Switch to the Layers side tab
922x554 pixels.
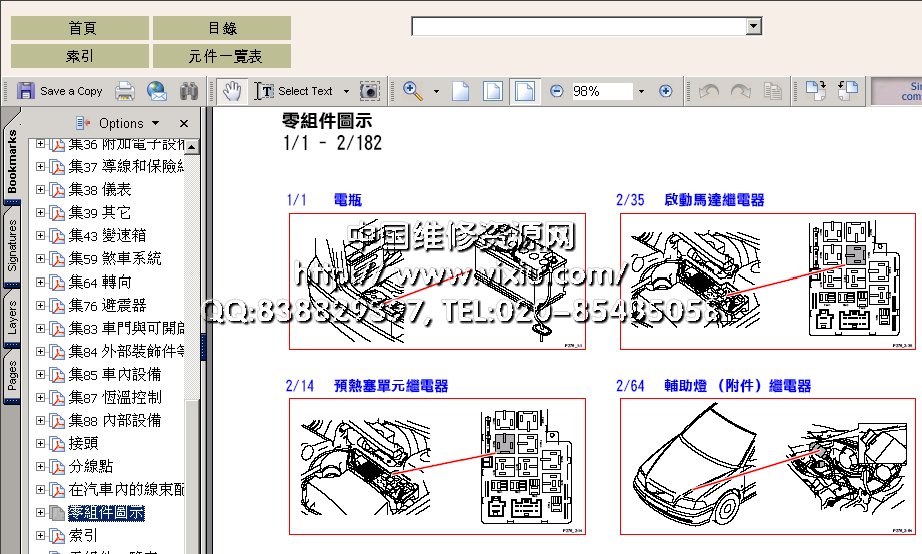pyautogui.click(x=12, y=315)
